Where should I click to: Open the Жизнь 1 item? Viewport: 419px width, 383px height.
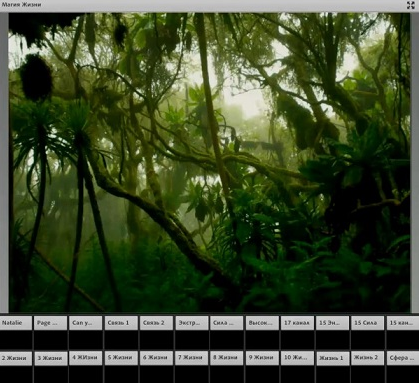(x=332, y=358)
